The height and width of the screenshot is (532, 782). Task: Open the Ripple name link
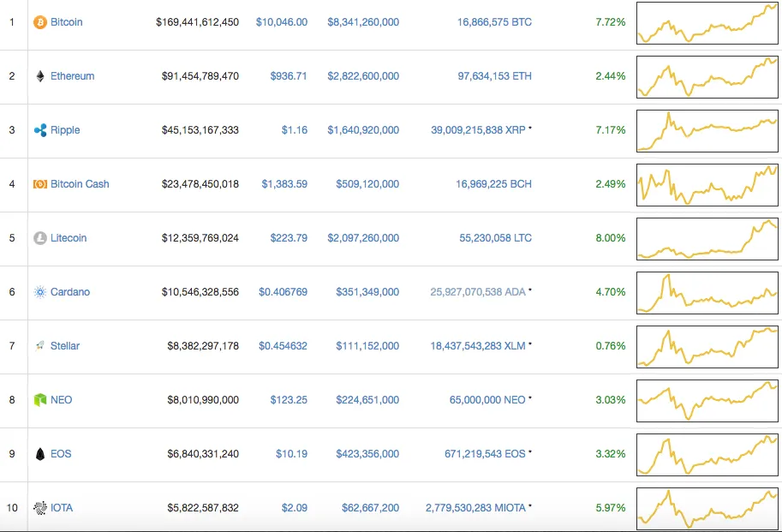coord(65,130)
